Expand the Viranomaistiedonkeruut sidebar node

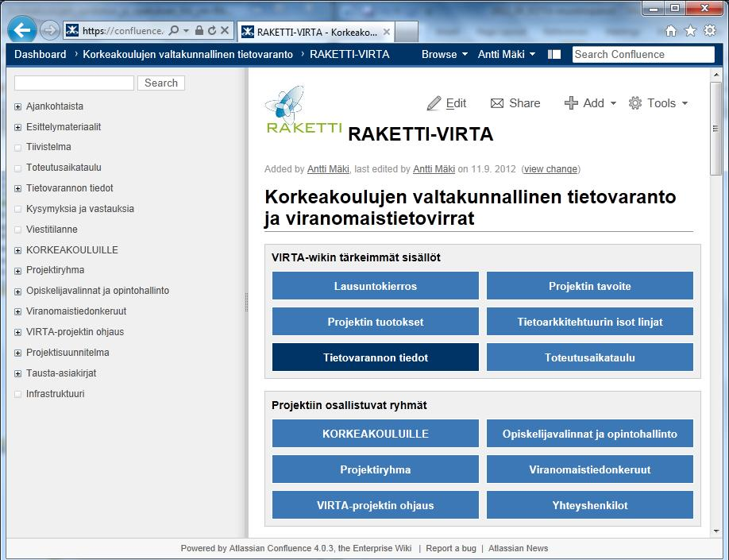[x=17, y=311]
